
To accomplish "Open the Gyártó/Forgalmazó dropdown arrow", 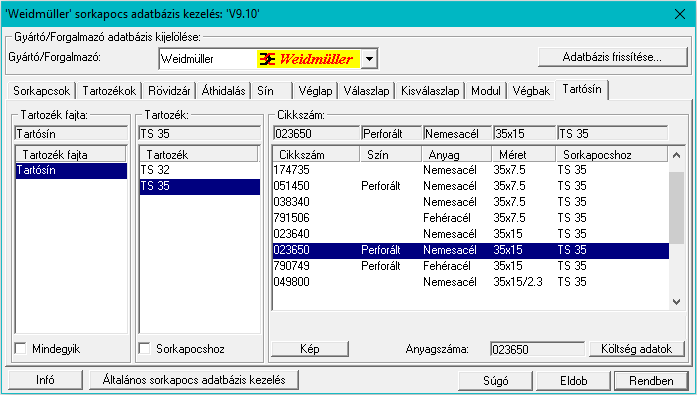I will point(369,59).
